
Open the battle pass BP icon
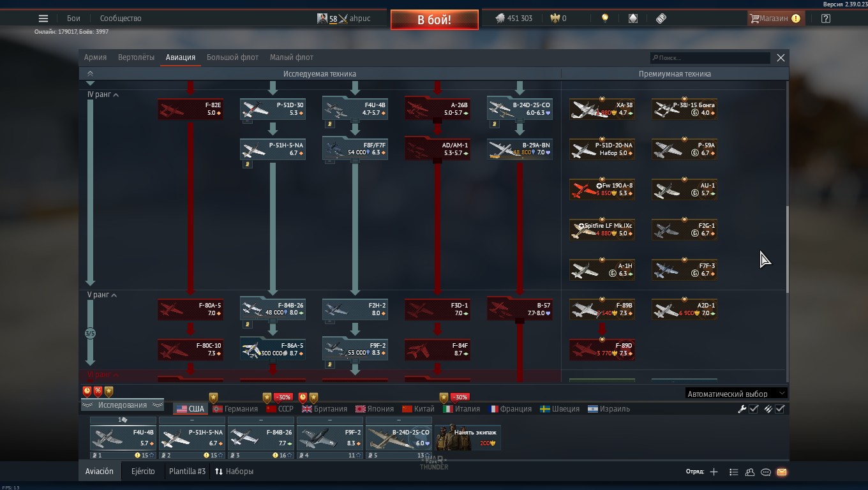[661, 19]
